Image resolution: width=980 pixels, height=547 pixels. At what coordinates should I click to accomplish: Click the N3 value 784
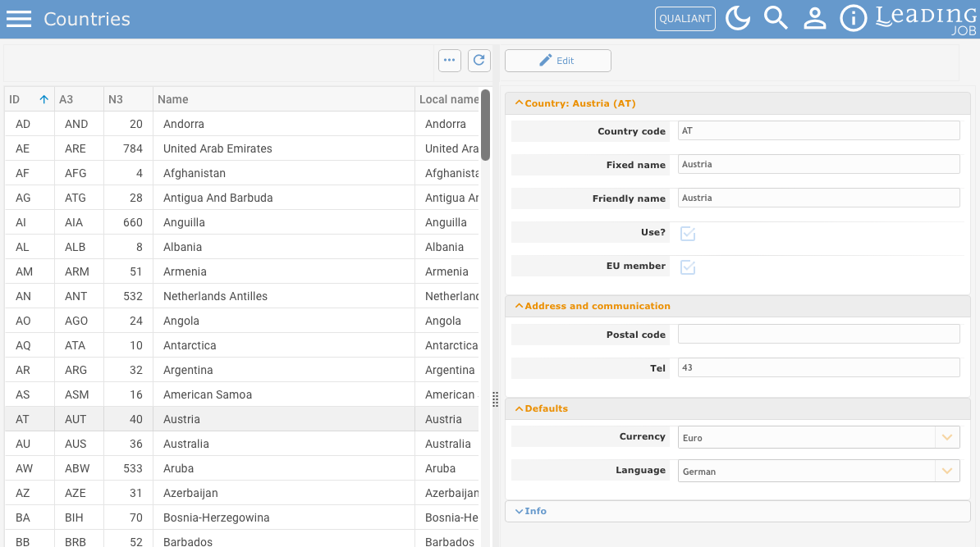point(128,148)
